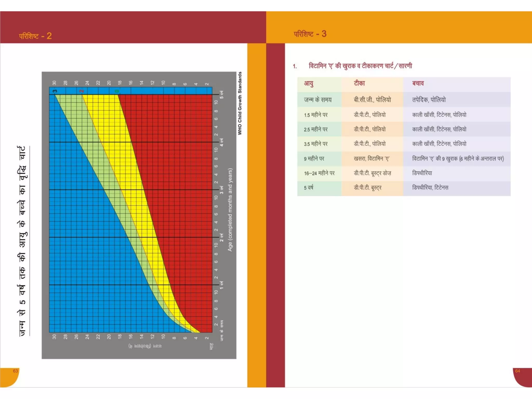Click the डी.पी.टी. बूस्टर डोज़ cell
Screen dimensions: 532x399
click(372, 173)
